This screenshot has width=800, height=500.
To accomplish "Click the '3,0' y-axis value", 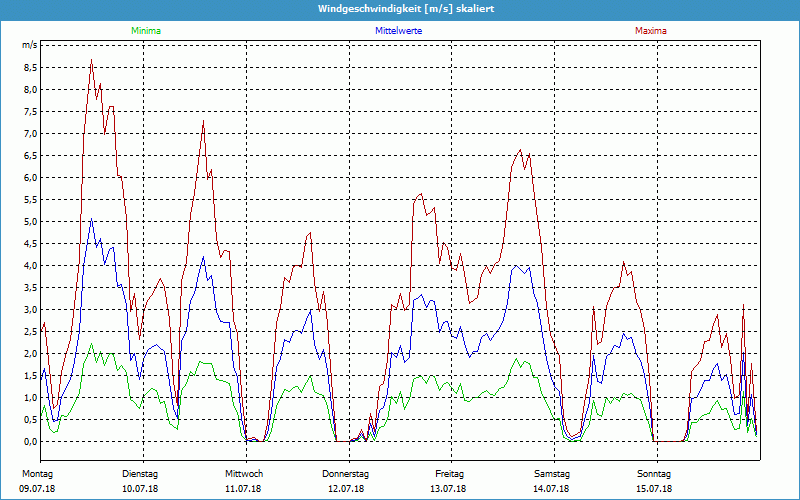I will [31, 310].
